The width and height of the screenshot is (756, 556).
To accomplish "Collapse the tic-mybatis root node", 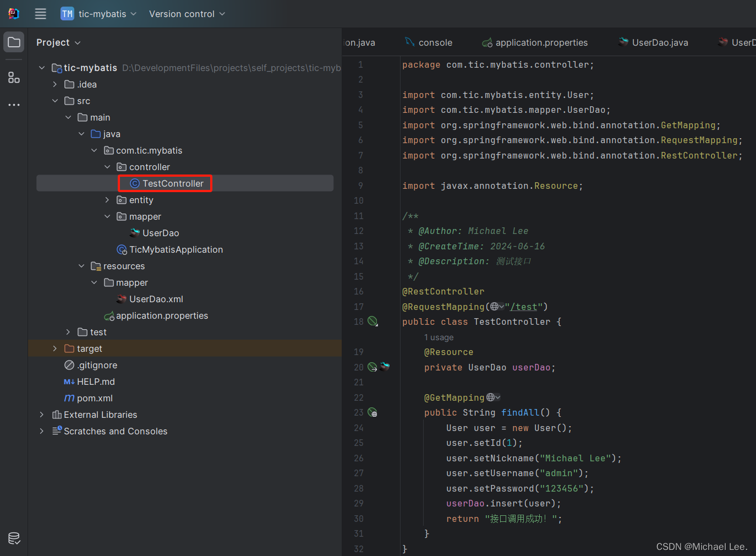I will point(42,68).
